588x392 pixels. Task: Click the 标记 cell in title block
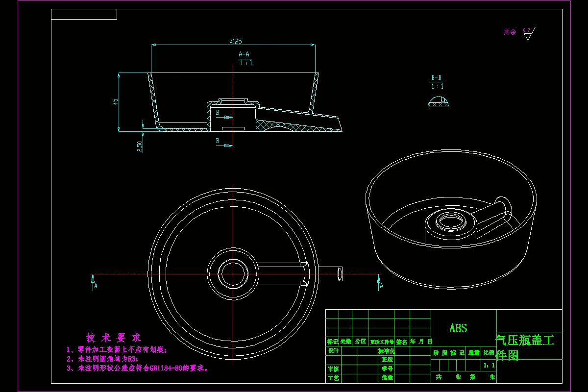(x=333, y=342)
